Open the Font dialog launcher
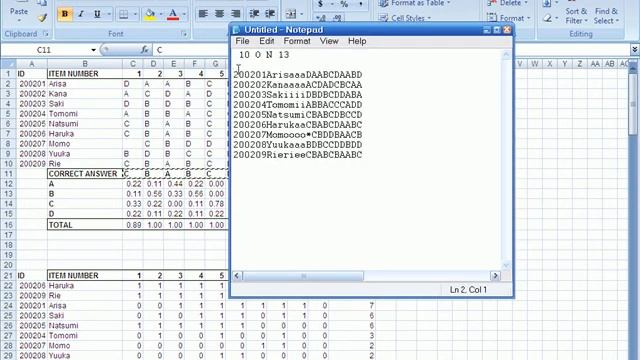Viewport: 640px width, 360px height. (184, 34)
